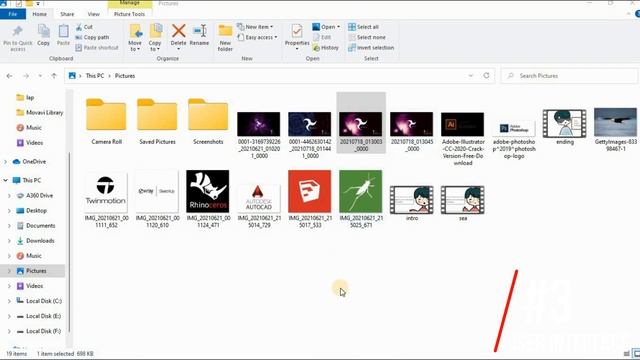640x360 pixels.
Task: Click the History ribbon button
Action: click(326, 48)
